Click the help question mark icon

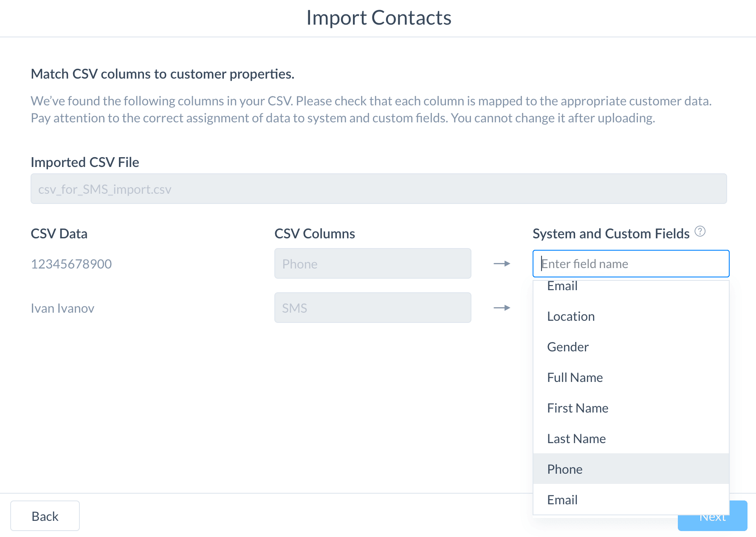pyautogui.click(x=700, y=231)
